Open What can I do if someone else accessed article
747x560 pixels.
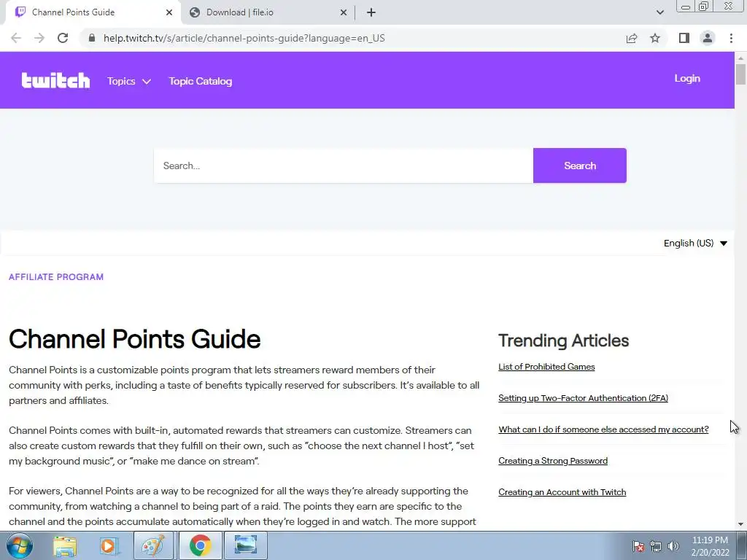coord(603,429)
